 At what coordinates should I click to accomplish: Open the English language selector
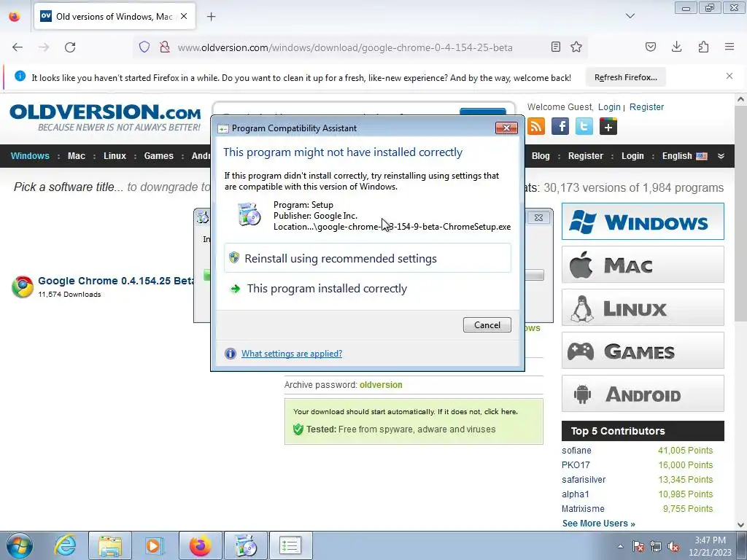684,156
